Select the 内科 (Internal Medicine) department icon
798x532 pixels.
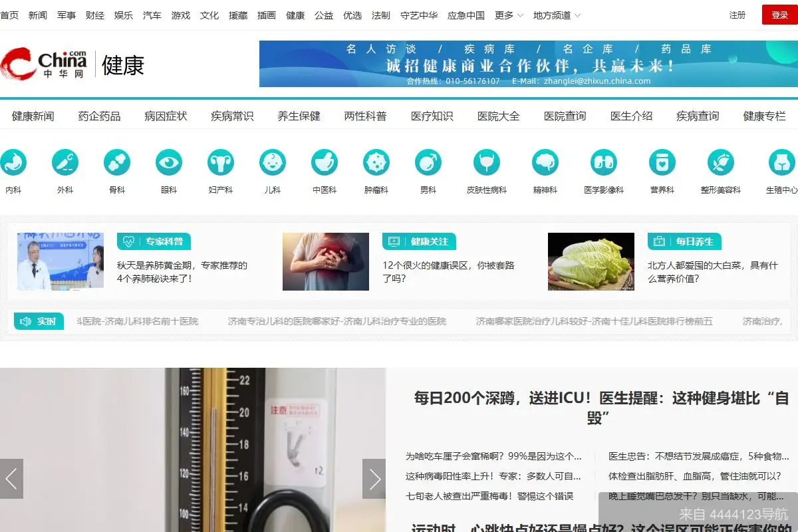point(15,161)
